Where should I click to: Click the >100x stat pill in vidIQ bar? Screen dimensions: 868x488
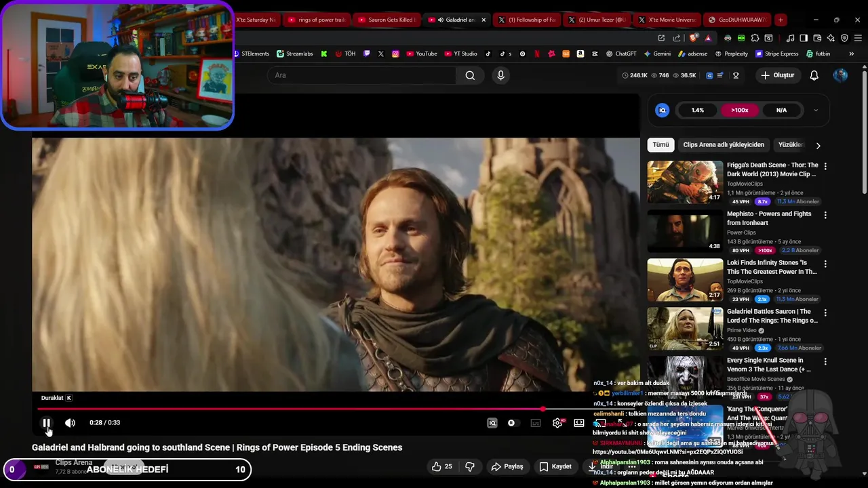[739, 110]
